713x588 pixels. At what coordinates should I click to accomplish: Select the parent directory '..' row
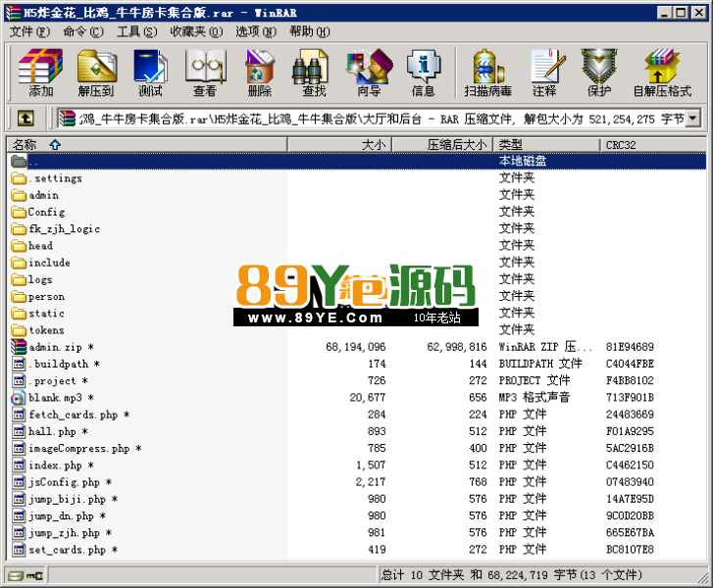357,161
